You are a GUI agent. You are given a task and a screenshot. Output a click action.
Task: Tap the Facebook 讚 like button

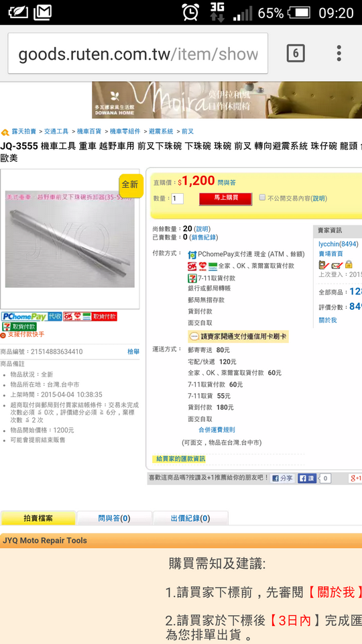click(306, 478)
